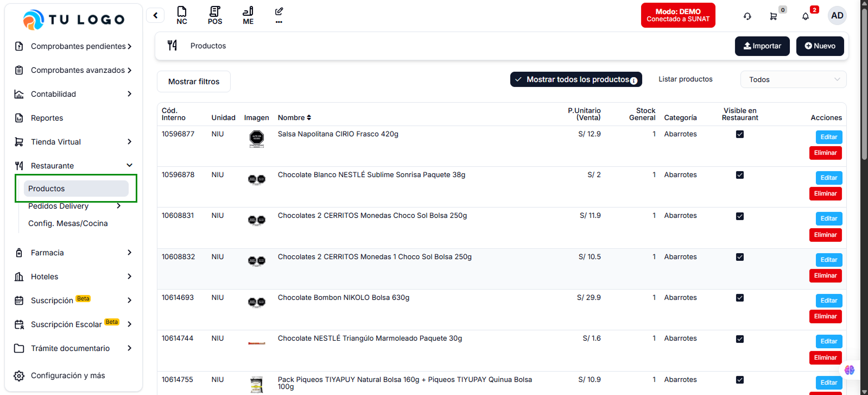Viewport: 868px width, 395px height.
Task: Open the Listar productos Todos dropdown
Action: 793,79
